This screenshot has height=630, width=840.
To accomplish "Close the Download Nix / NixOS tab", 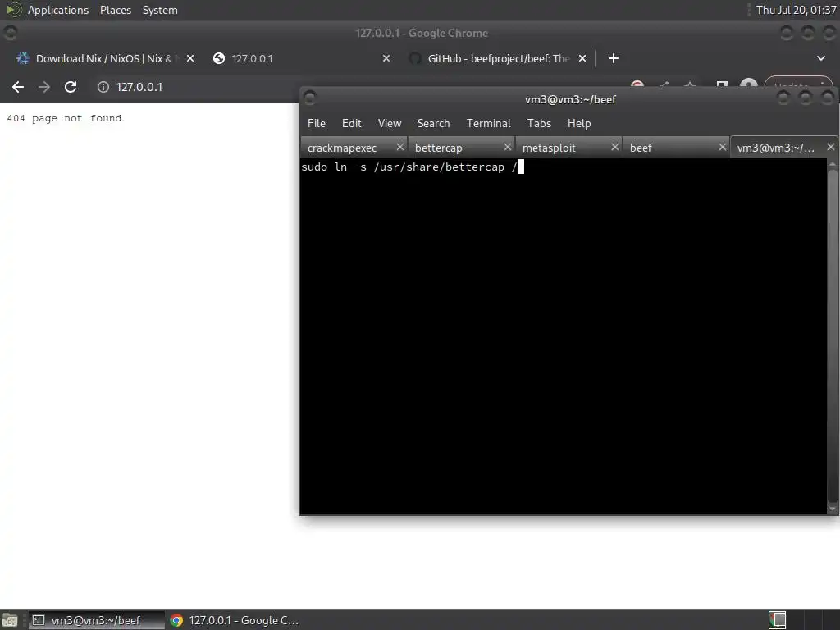I will (190, 58).
